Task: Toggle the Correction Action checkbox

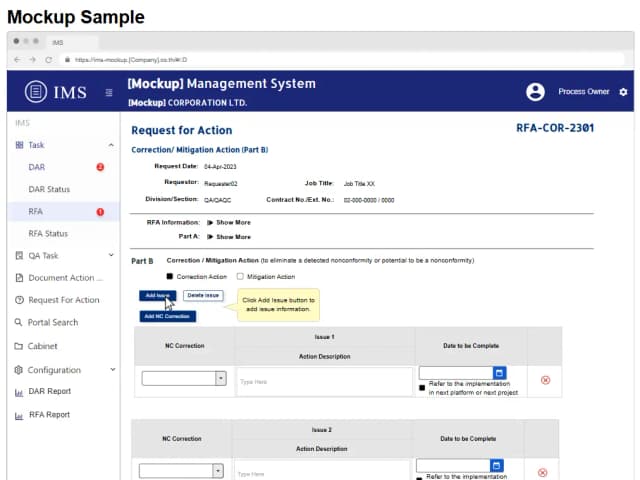Action: tap(170, 276)
